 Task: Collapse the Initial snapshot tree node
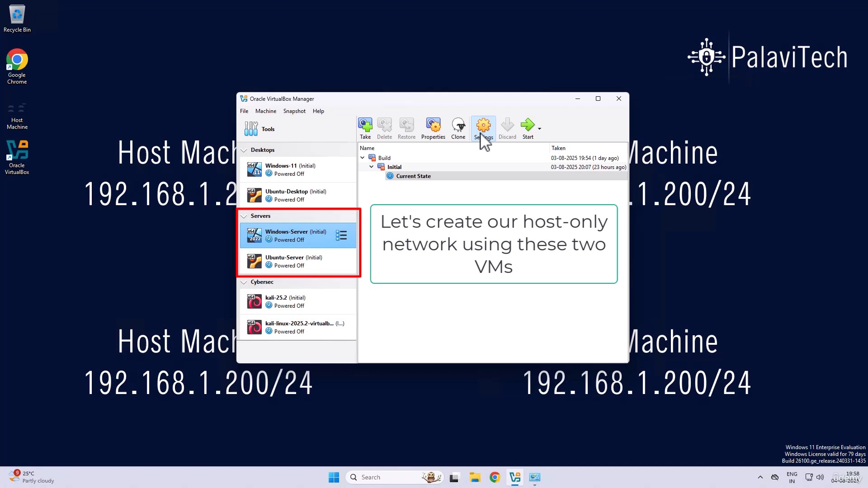coord(372,167)
